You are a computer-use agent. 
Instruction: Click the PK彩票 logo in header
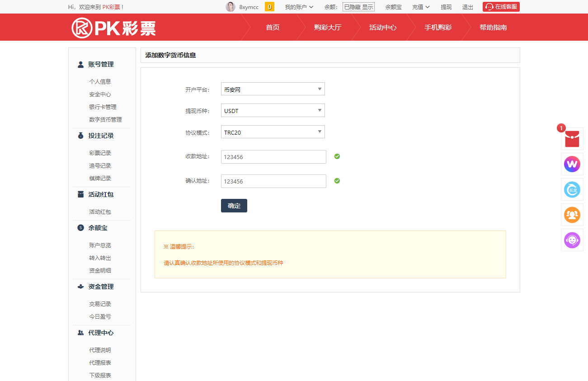[114, 28]
